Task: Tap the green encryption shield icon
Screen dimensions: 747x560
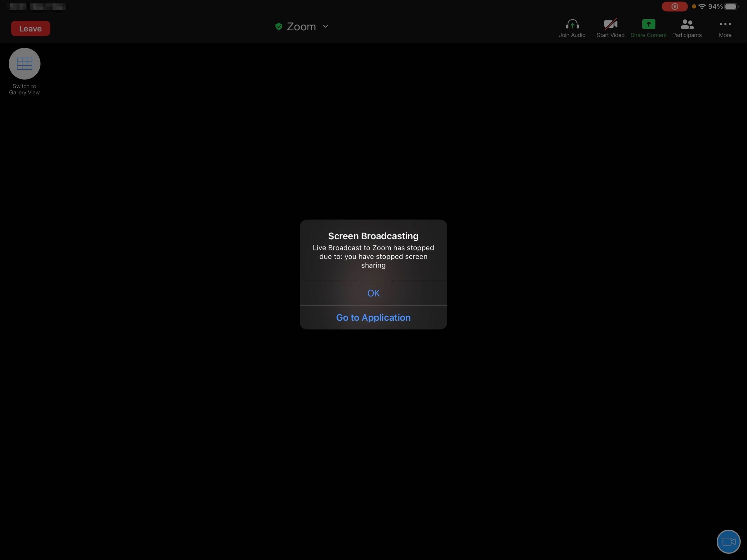Action: pyautogui.click(x=279, y=26)
